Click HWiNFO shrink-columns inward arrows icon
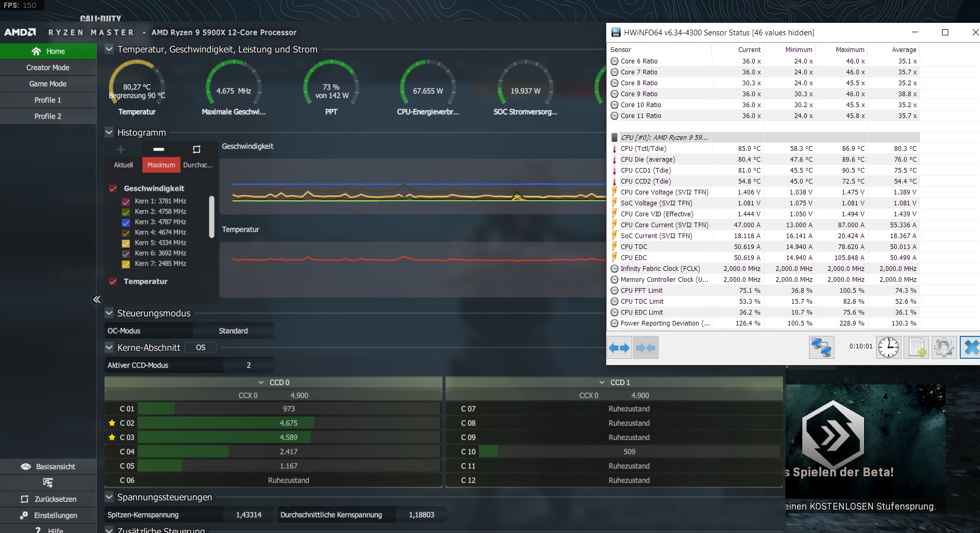 pos(646,347)
